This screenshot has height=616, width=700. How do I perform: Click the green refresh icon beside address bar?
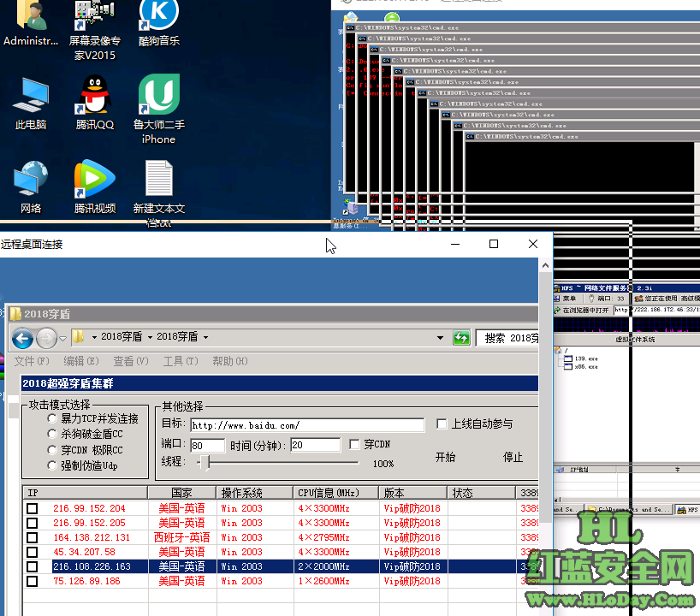pyautogui.click(x=461, y=338)
